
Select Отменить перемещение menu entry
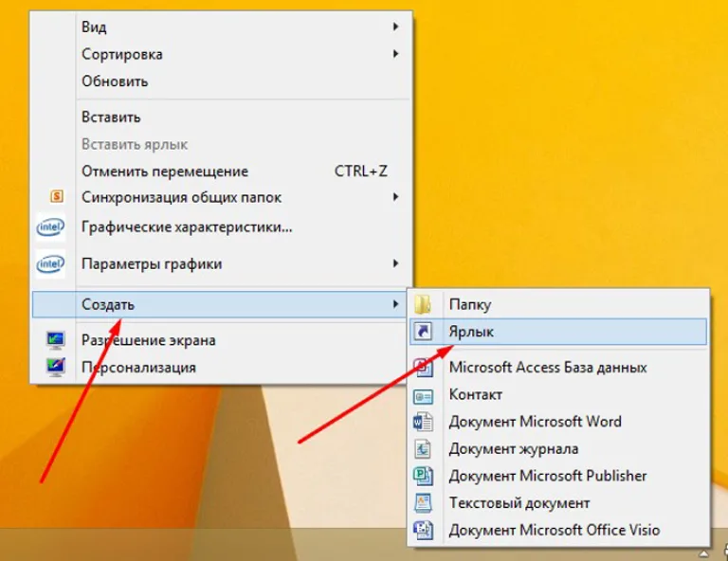[221, 172]
